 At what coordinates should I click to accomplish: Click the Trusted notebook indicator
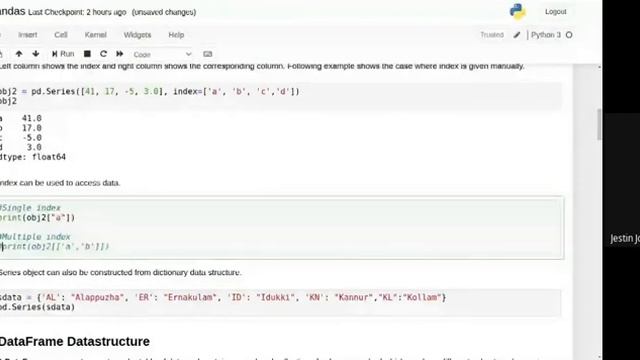click(x=492, y=35)
